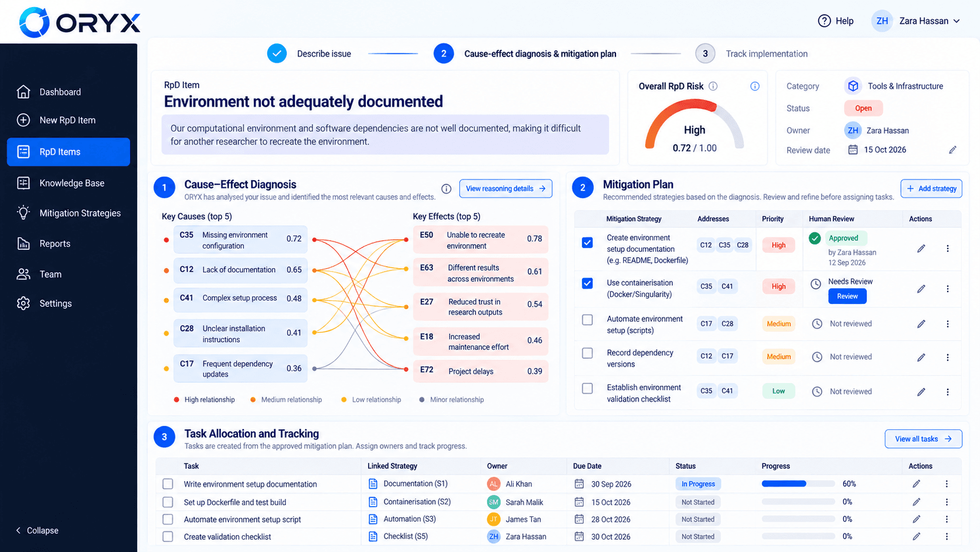Screen dimensions: 980x552
Task: Open the more options for the 'Set up Dockerfile and test build' task
Action: point(947,502)
